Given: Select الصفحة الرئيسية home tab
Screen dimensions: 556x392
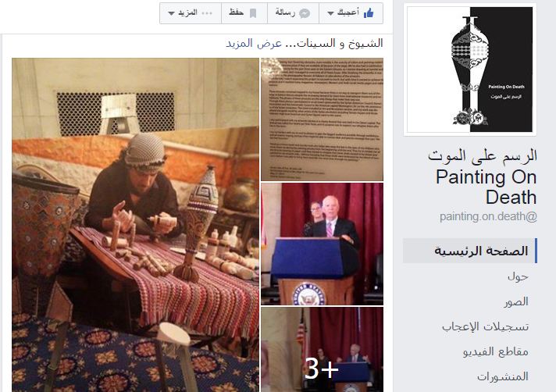Looking at the screenshot, I should (470, 251).
